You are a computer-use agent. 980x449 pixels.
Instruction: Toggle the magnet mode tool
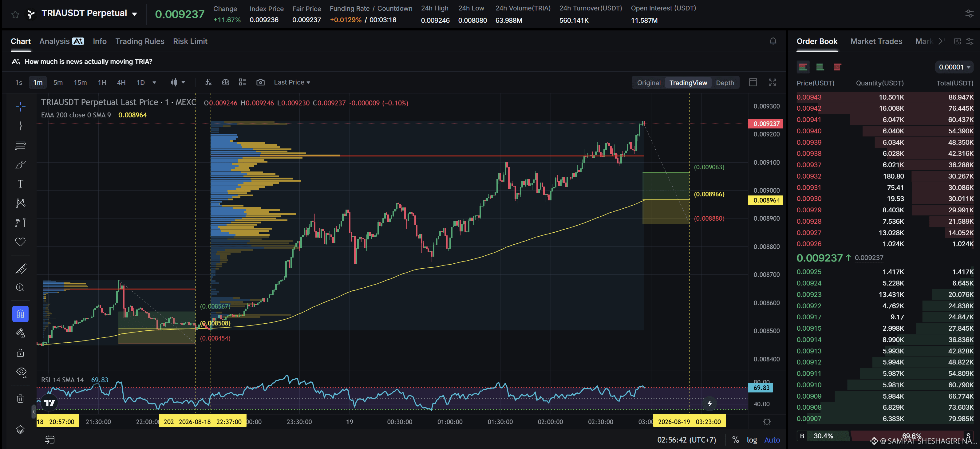tap(21, 314)
